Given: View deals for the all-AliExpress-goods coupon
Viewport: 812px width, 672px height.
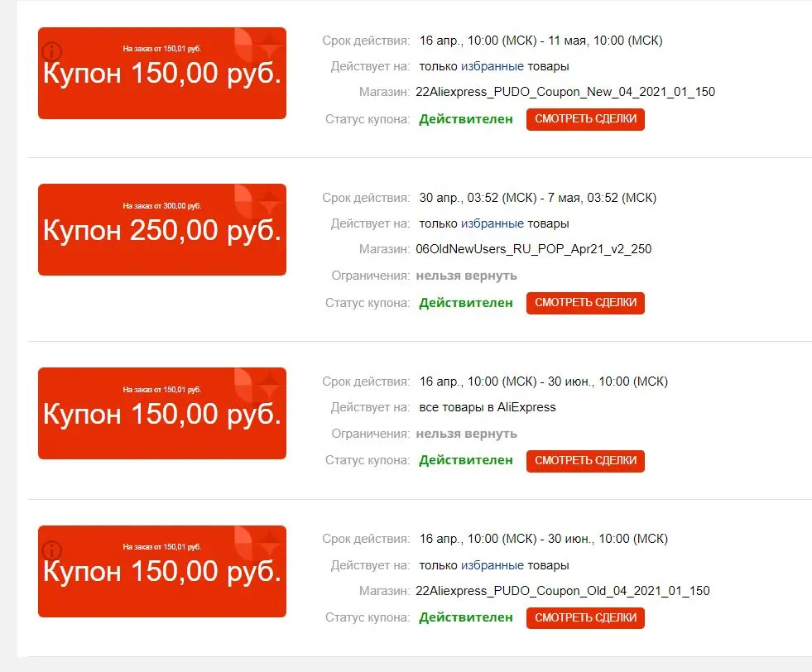Looking at the screenshot, I should pos(585,461).
